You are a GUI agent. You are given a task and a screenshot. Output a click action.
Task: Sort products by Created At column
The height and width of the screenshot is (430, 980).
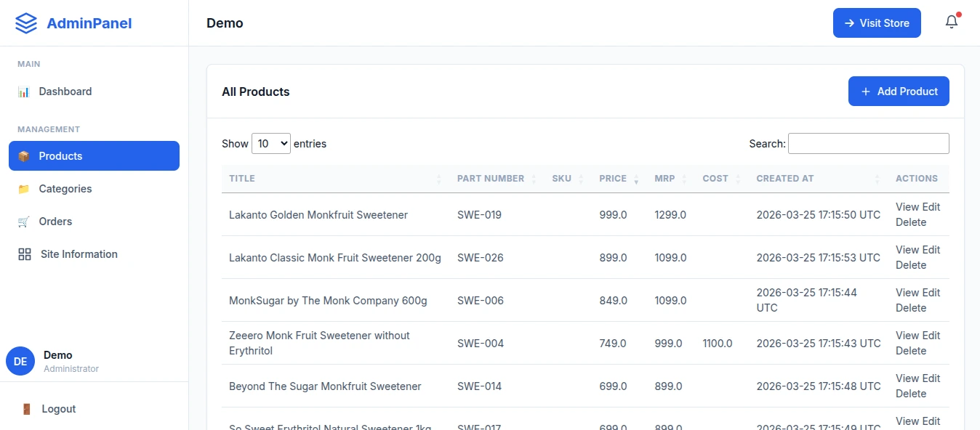pyautogui.click(x=785, y=179)
